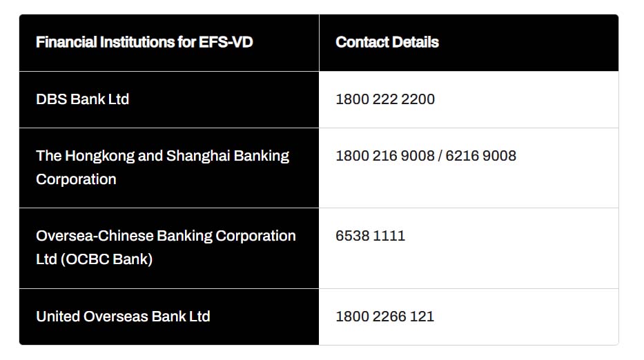Click DBS phone number 1800 222 2200
Screen dimensions: 644x360
385,99
